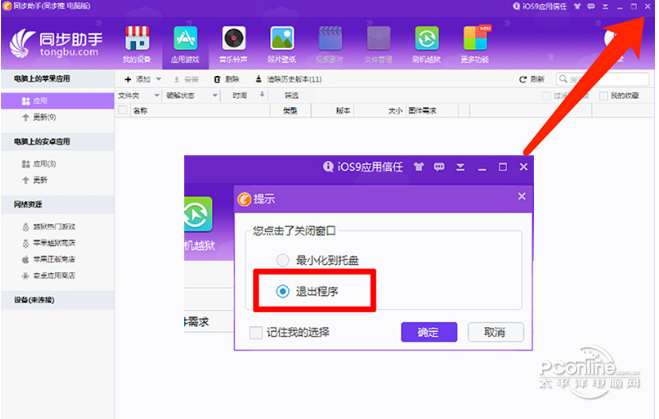Confirm with the 确定 button
This screenshot has width=659, height=419.
click(x=429, y=332)
